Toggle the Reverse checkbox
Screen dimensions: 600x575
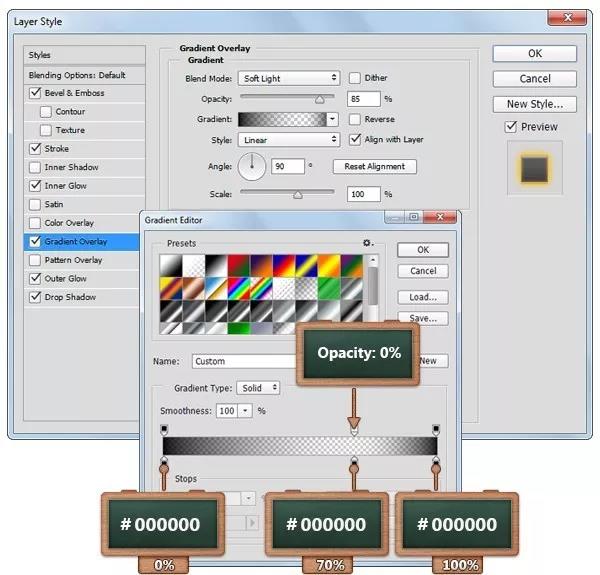tap(355, 119)
